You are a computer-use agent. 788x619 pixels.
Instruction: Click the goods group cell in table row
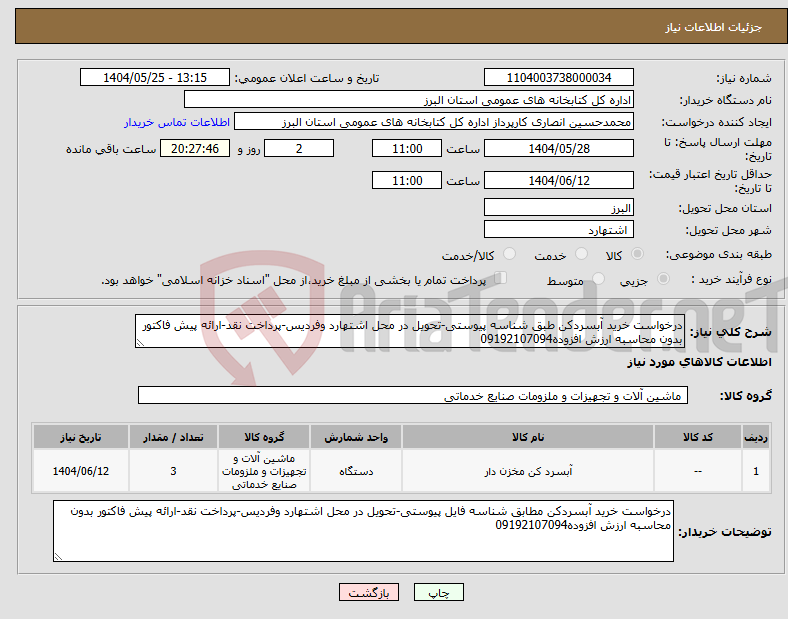pyautogui.click(x=264, y=471)
